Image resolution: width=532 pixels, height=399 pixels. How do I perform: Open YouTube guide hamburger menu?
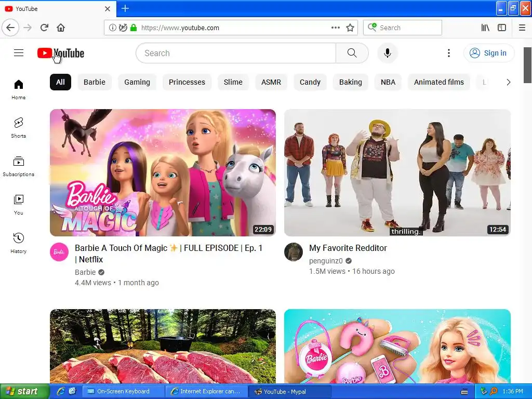(x=19, y=53)
